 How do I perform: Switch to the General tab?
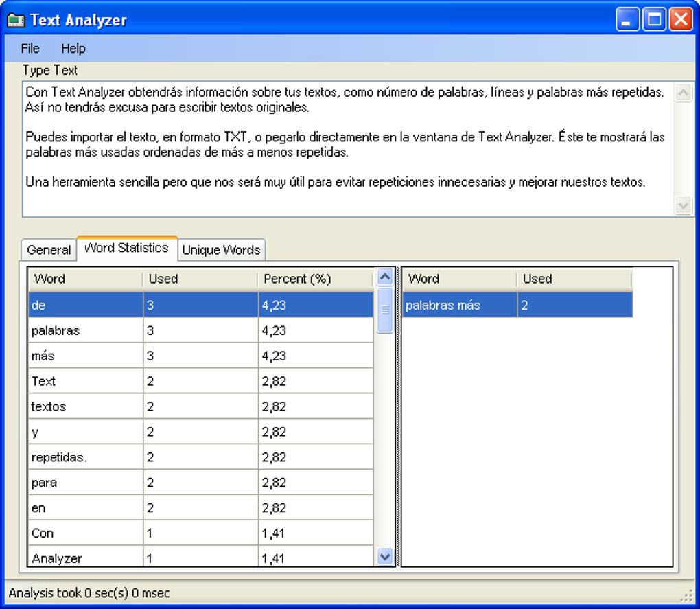pyautogui.click(x=49, y=250)
